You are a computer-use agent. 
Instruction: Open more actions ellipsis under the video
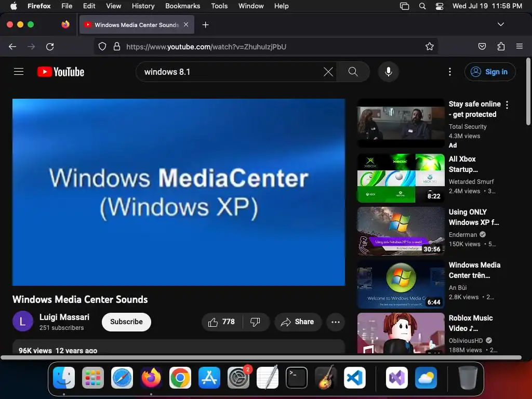(336, 322)
